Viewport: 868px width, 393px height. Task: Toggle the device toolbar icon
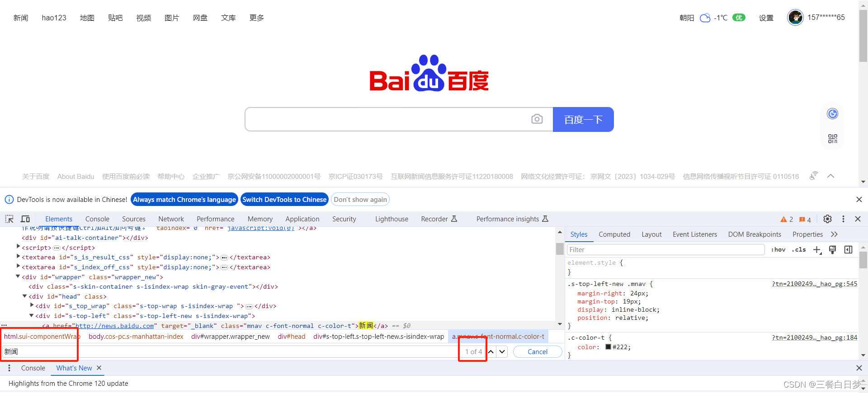tap(25, 219)
